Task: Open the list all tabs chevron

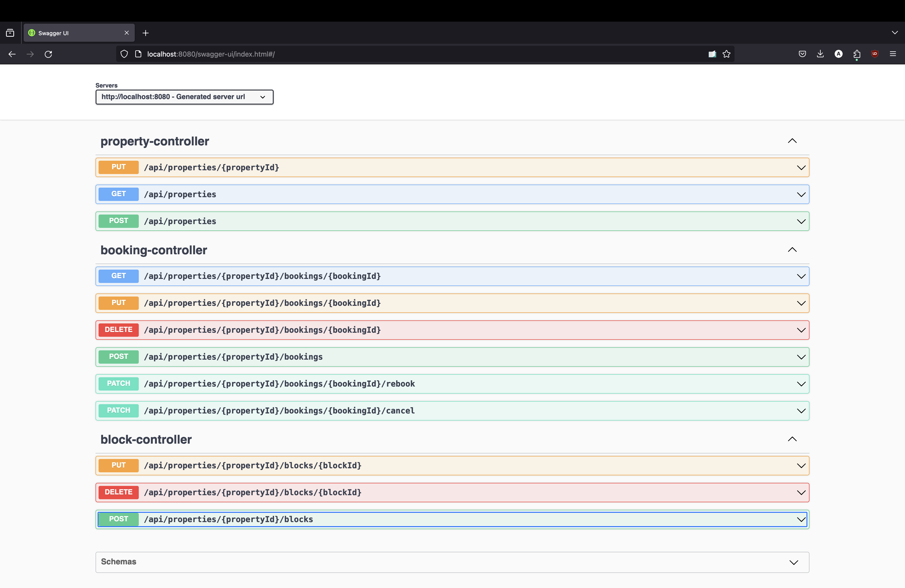Action: coord(895,33)
